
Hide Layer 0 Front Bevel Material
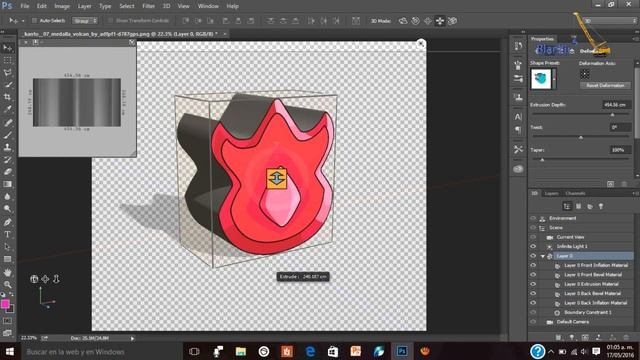point(533,275)
